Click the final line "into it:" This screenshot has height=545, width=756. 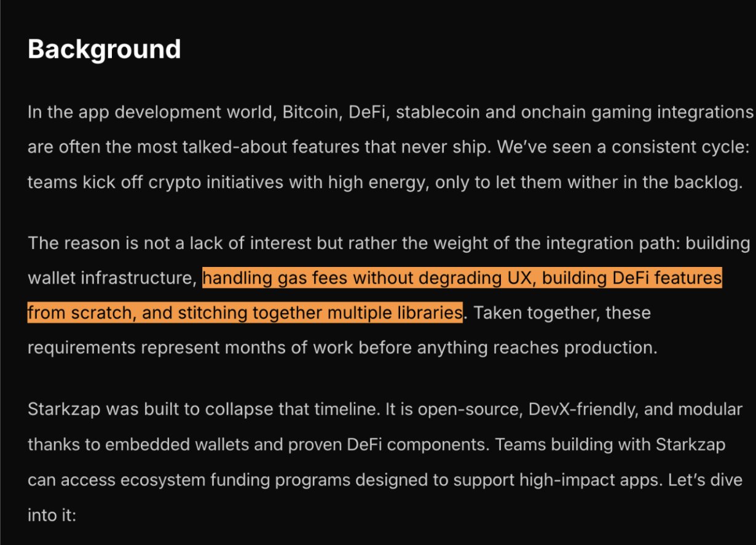pos(52,514)
